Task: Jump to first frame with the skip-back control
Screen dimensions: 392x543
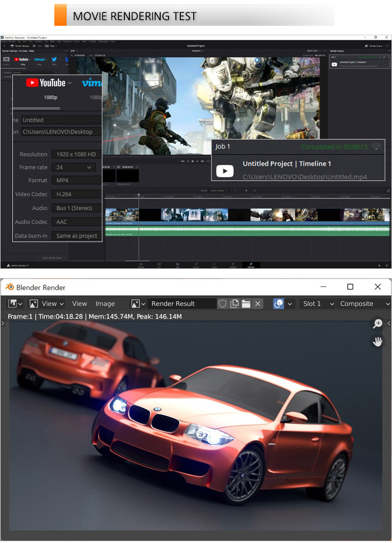Action: [x=183, y=161]
